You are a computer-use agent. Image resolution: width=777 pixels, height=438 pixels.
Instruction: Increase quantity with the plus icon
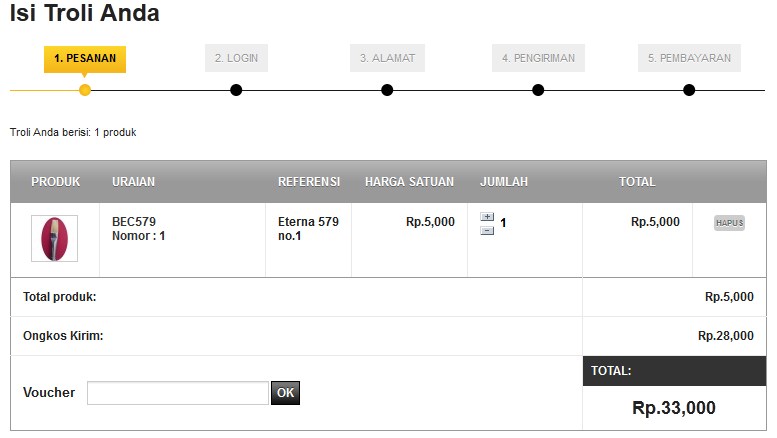pos(487,217)
